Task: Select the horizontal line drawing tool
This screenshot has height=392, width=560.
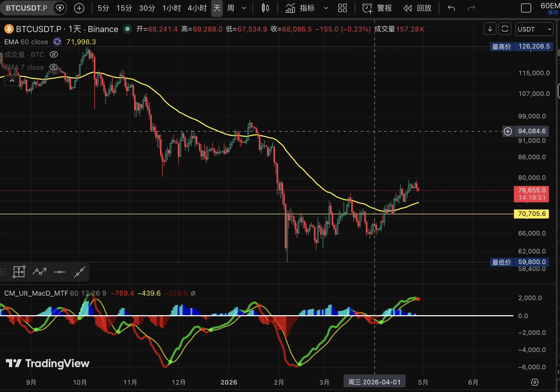Action: coord(60,272)
